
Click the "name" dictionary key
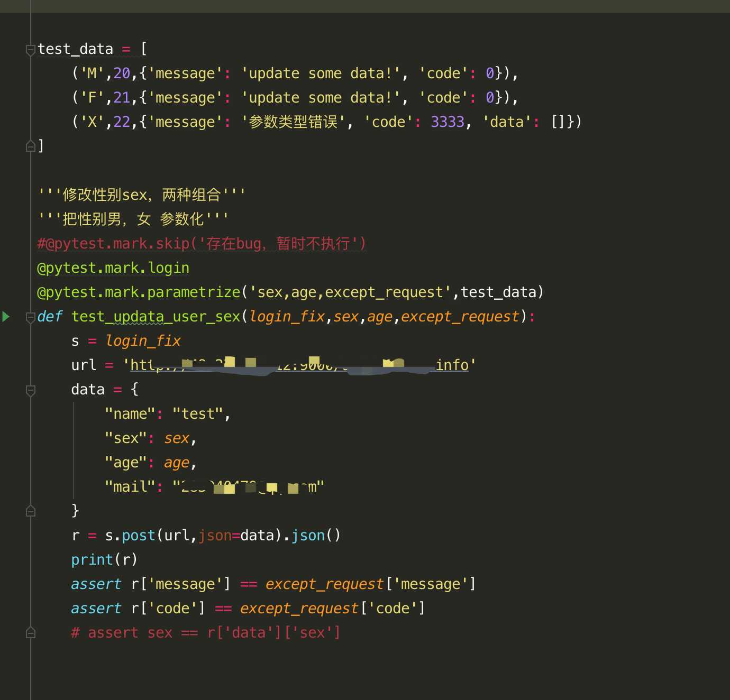(130, 414)
